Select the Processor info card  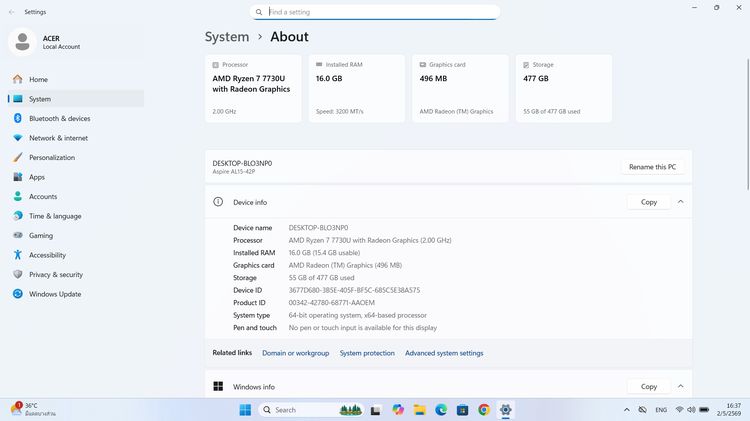tap(253, 89)
